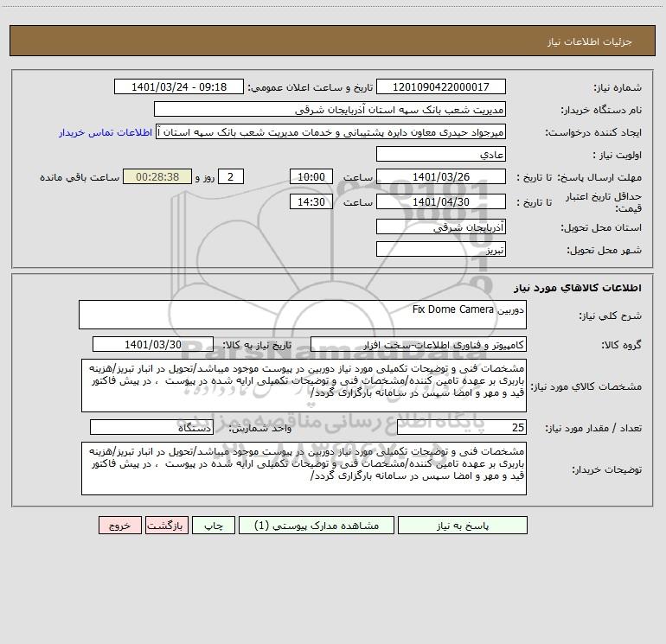Click delivery city field تبریز
This screenshot has width=666, height=644.
point(441,249)
